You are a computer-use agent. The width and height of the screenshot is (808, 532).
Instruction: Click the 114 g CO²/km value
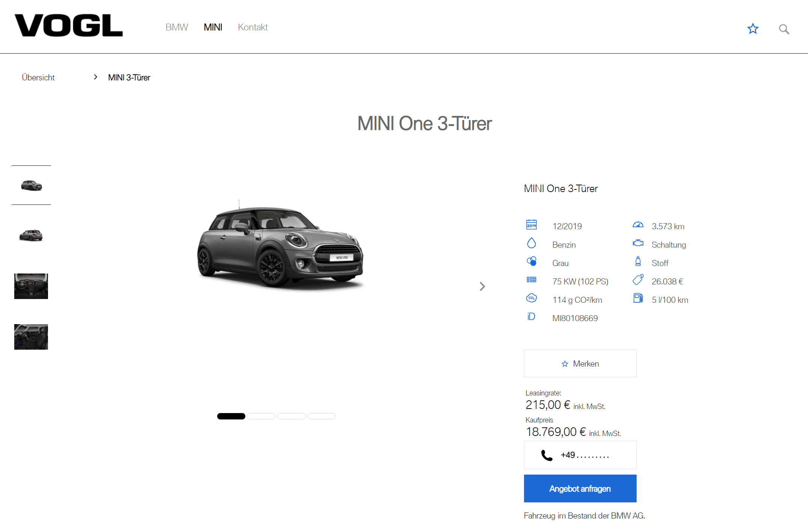click(577, 300)
